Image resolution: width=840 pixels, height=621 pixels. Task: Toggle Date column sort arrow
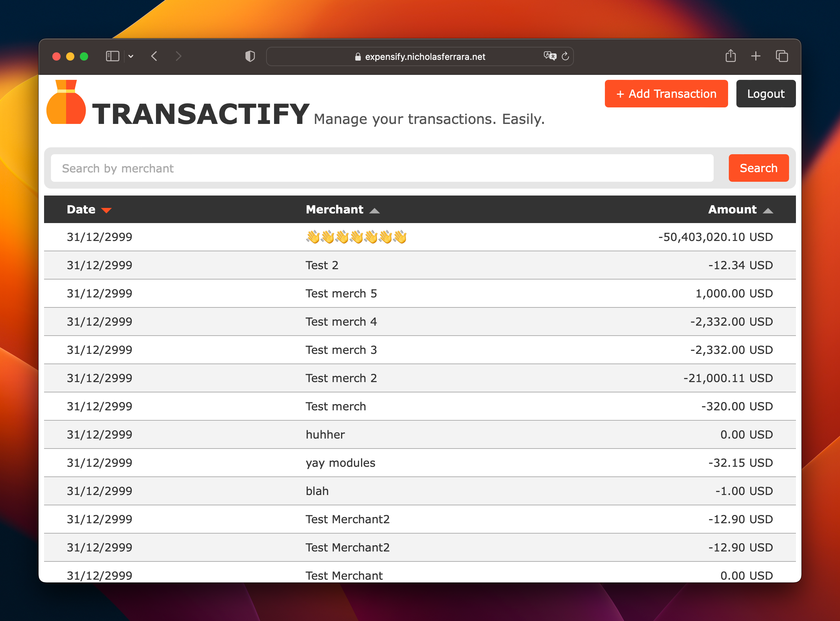106,211
